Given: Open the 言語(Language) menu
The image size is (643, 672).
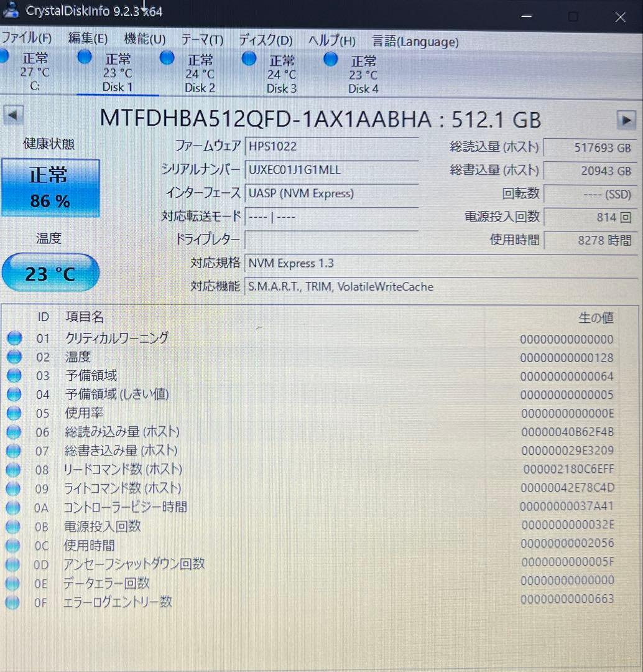Looking at the screenshot, I should [x=415, y=42].
